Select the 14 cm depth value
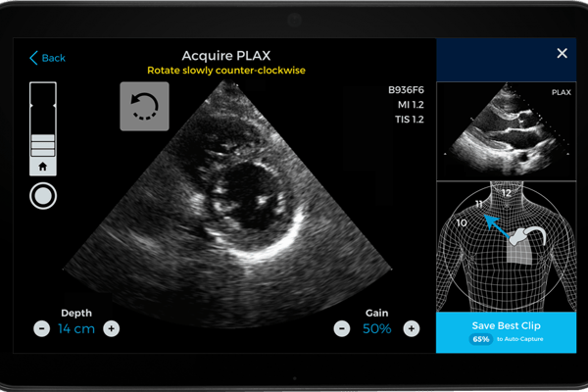This screenshot has height=392, width=588. pyautogui.click(x=76, y=328)
